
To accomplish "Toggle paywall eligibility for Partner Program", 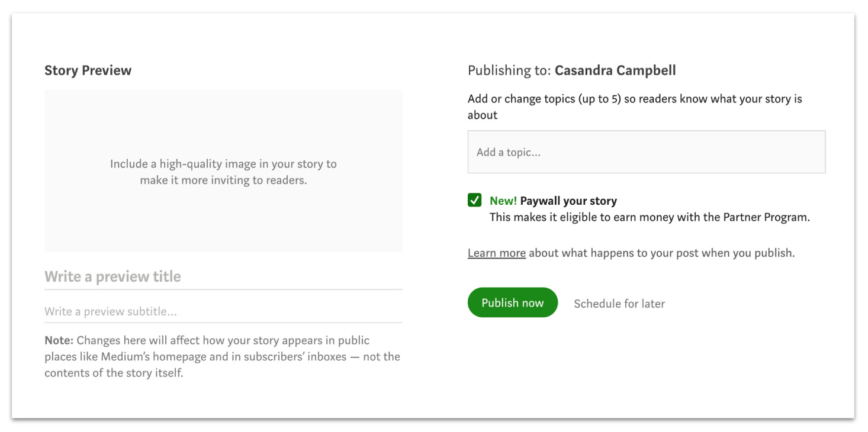I will click(473, 201).
